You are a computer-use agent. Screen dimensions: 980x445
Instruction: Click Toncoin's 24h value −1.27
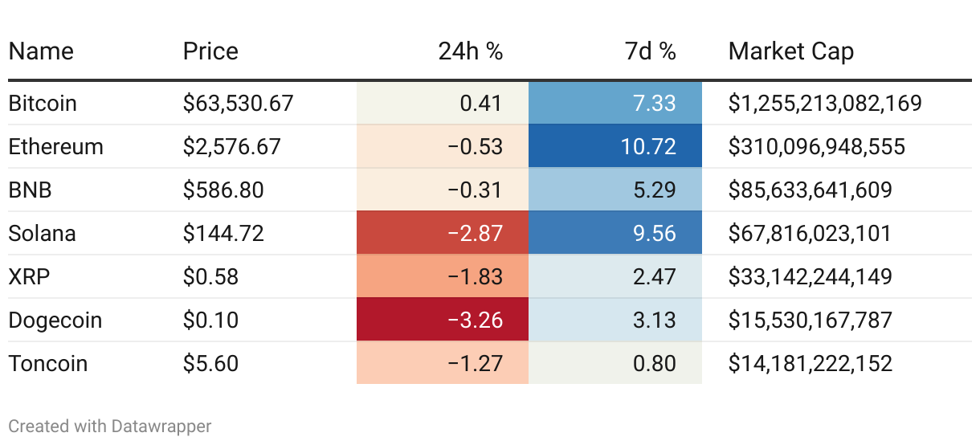[443, 363]
